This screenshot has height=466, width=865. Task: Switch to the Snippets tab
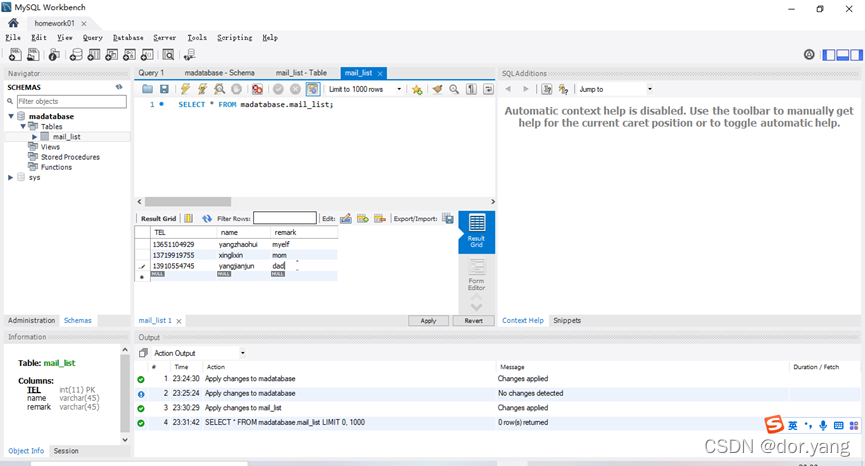click(x=567, y=320)
